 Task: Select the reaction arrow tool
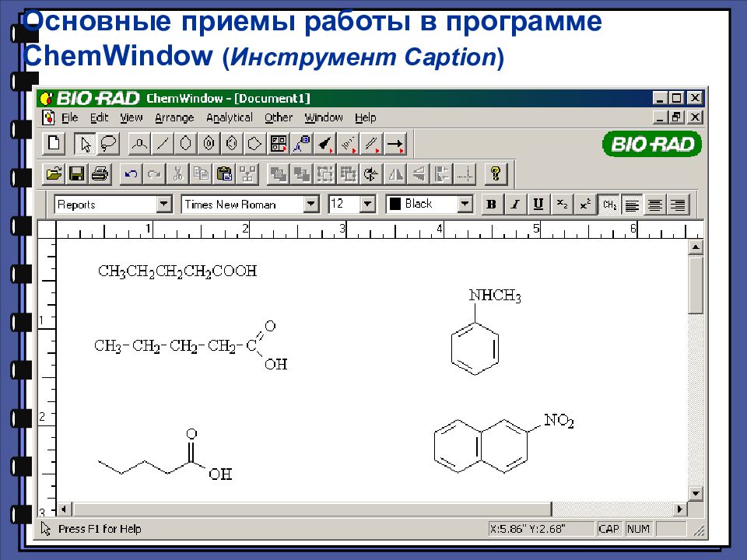(394, 144)
